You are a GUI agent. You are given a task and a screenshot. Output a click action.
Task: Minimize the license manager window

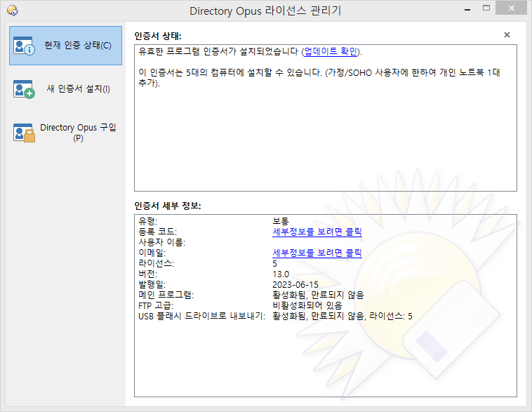pyautogui.click(x=467, y=9)
